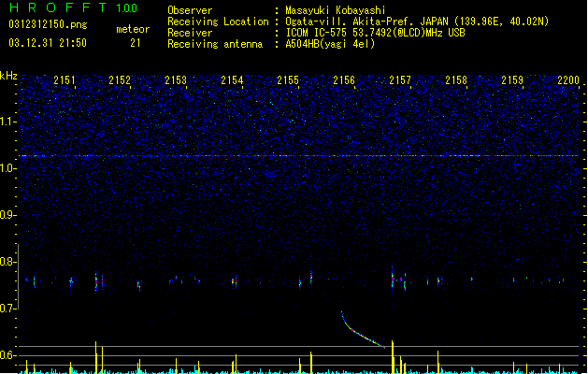The height and width of the screenshot is (374, 588).
Task: Click the 2159 time axis label
Action: point(512,80)
